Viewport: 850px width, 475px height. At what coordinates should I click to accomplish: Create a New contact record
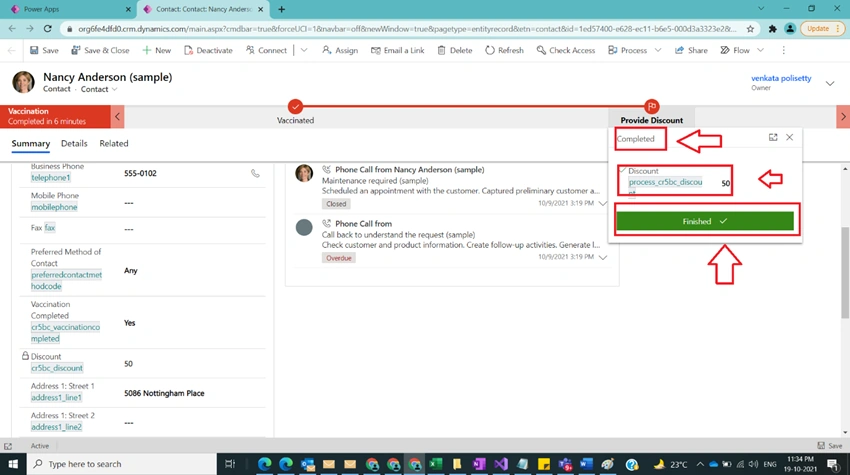point(157,50)
